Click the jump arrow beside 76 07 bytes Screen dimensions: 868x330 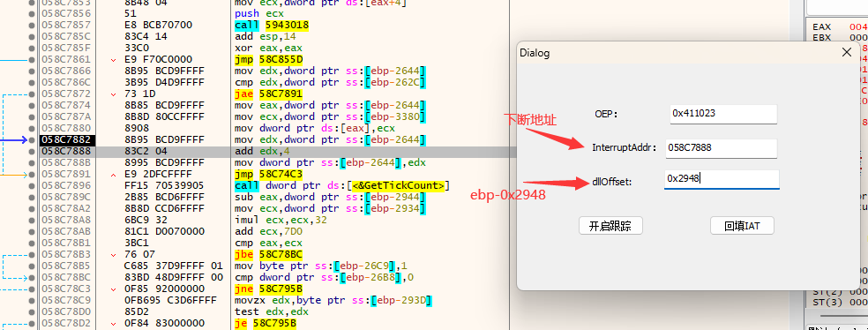(x=114, y=254)
